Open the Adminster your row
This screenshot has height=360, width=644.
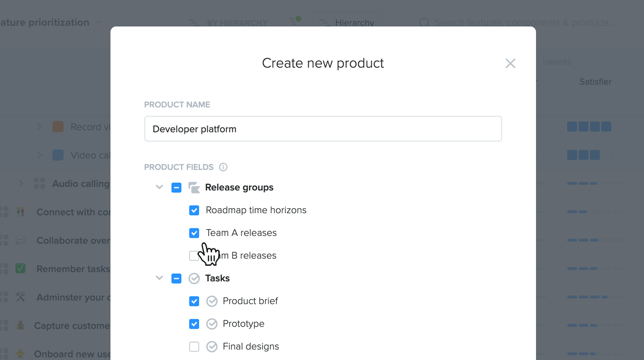pyautogui.click(x=73, y=298)
